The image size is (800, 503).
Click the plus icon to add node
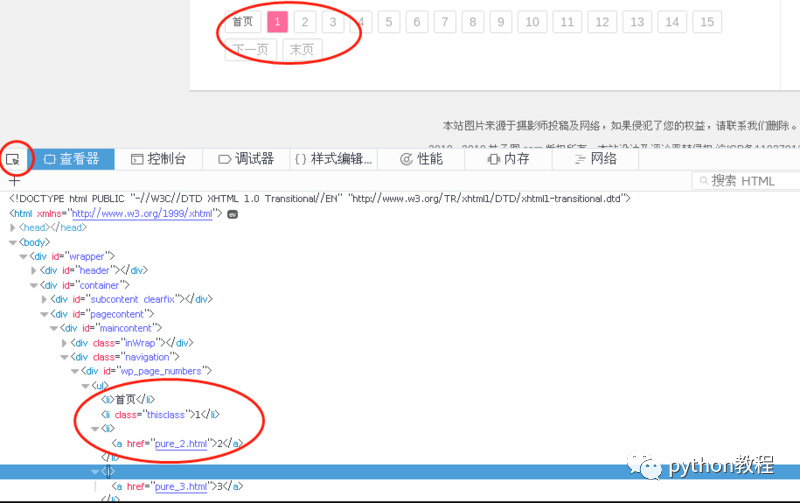pos(14,181)
